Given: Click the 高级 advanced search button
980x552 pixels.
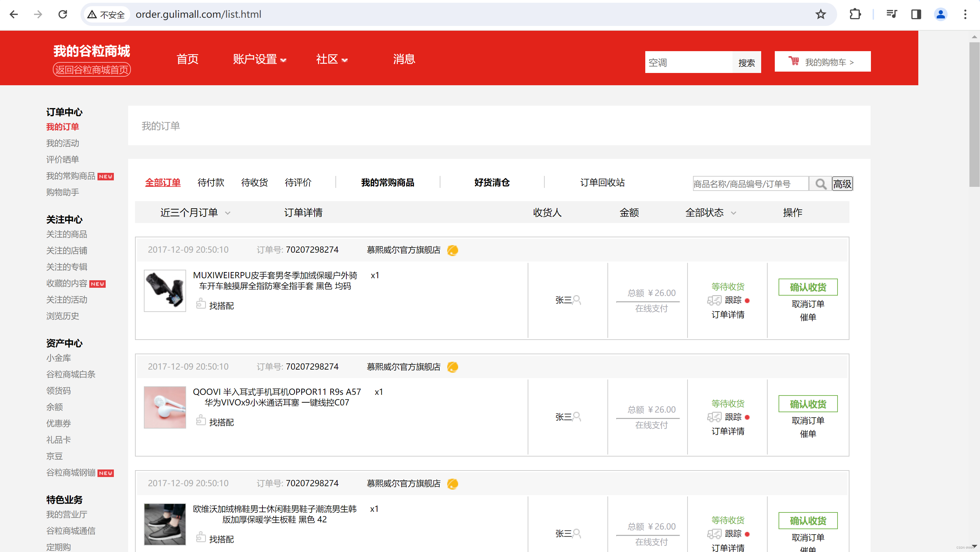Looking at the screenshot, I should click(x=842, y=184).
